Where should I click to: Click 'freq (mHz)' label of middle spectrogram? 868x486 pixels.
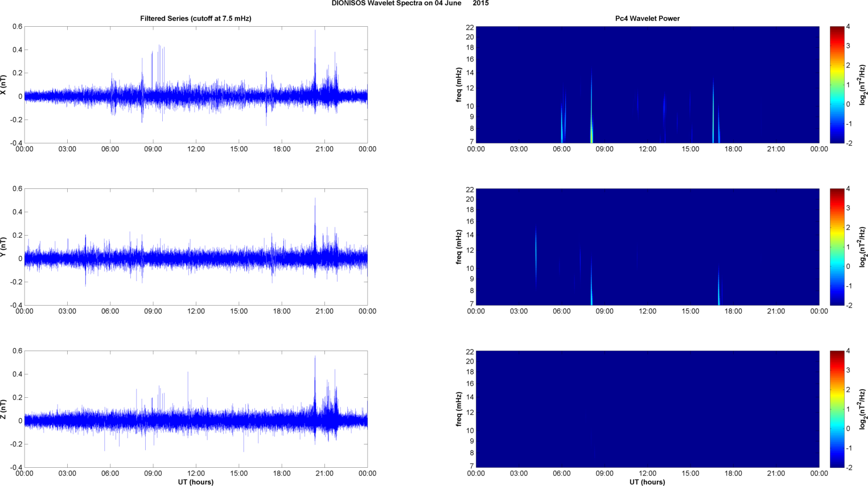coord(459,247)
